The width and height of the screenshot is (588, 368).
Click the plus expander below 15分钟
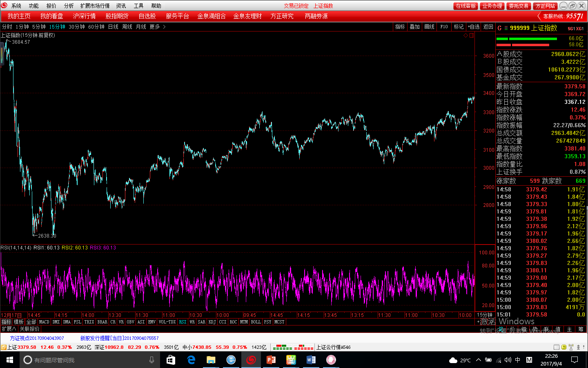478,322
